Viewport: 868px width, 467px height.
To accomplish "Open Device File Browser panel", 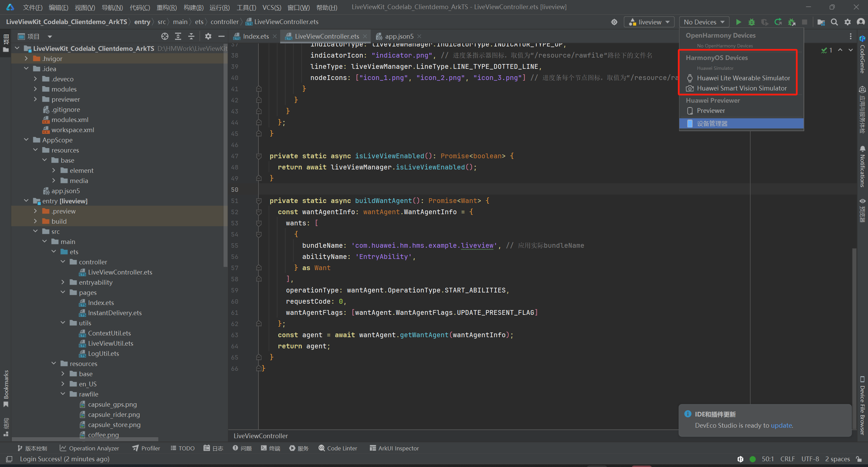I will (x=862, y=405).
